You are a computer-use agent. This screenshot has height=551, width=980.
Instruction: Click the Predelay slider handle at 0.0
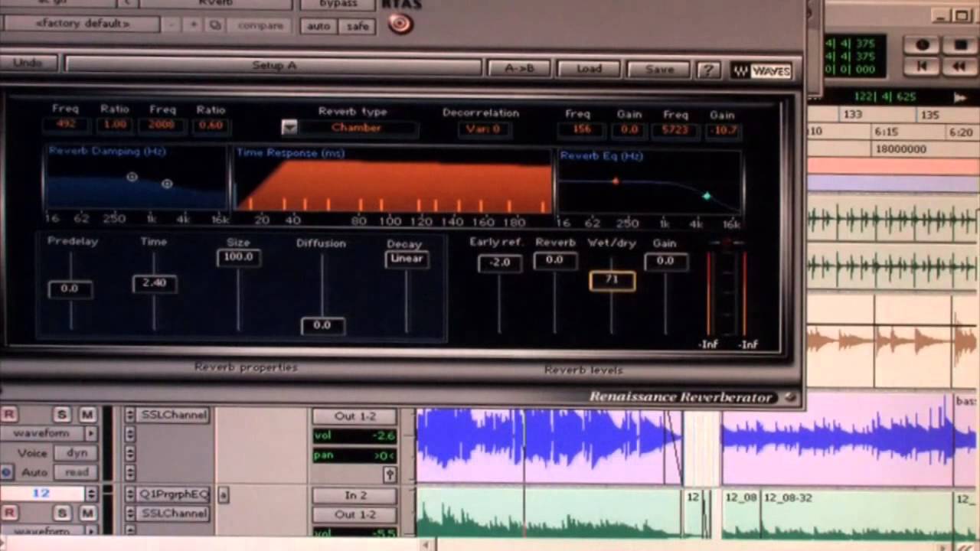(x=70, y=289)
